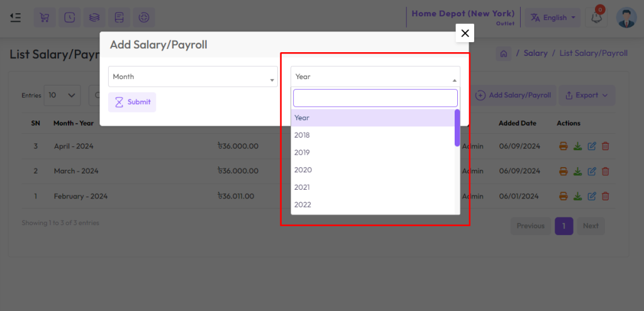Viewport: 644px width, 311px height.
Task: Click the year list scrollbar thumb
Action: pos(457,128)
